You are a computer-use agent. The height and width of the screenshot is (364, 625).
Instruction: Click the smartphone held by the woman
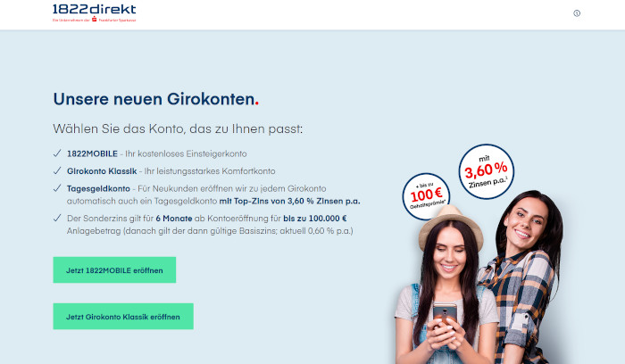pyautogui.click(x=445, y=312)
